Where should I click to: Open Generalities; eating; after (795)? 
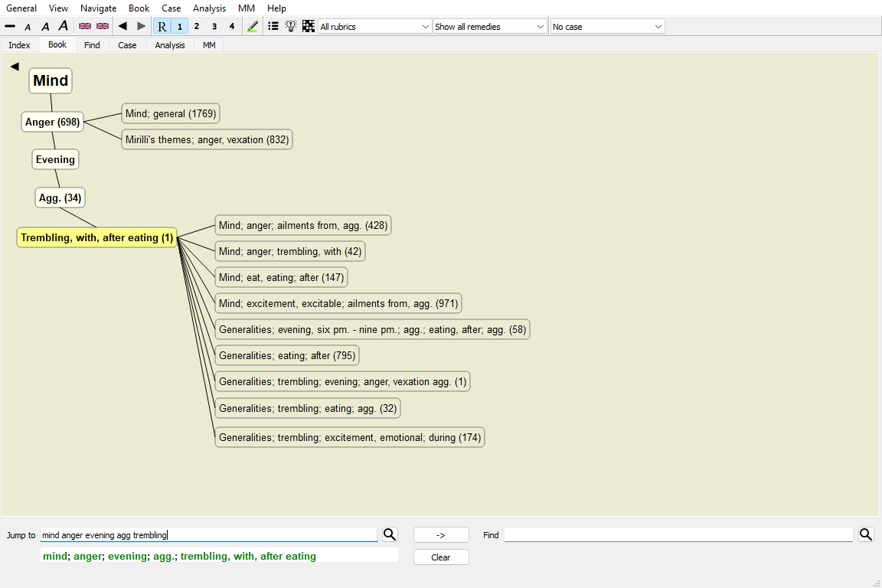[x=287, y=355]
